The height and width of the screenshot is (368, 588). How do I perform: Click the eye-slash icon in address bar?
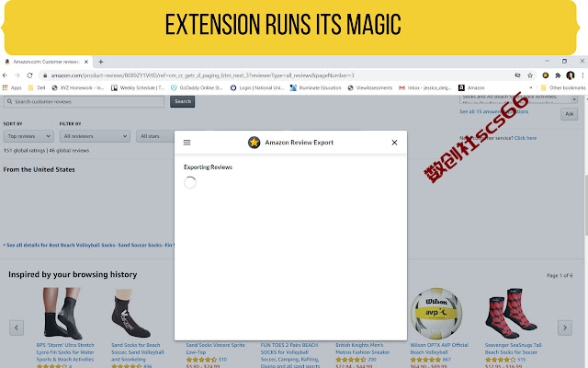coord(517,75)
